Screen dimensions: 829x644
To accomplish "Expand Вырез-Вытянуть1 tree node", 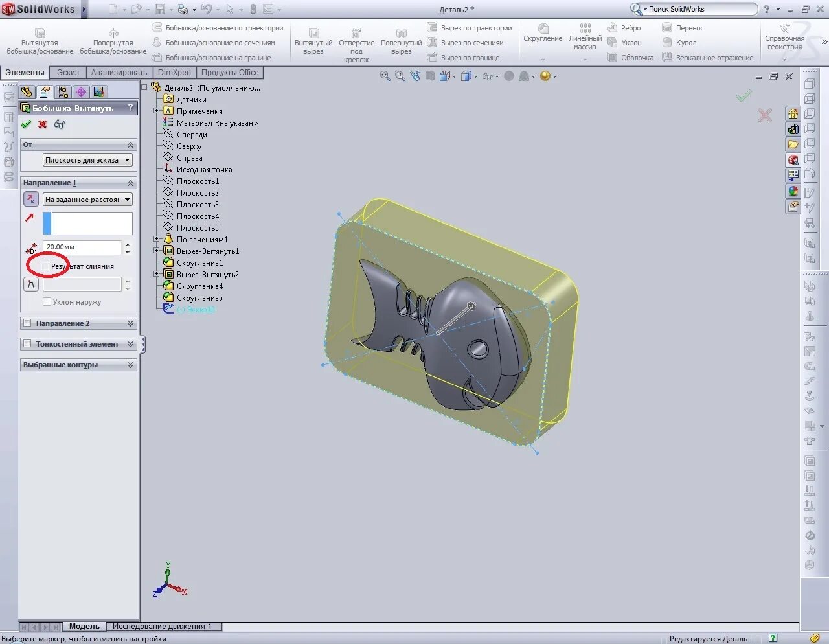I will click(156, 251).
